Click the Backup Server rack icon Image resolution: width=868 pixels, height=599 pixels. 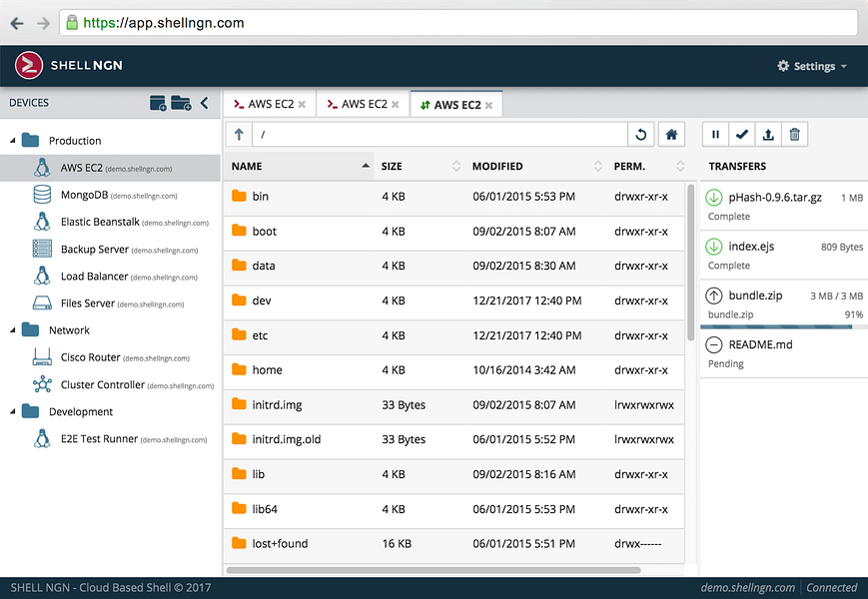pyautogui.click(x=42, y=249)
